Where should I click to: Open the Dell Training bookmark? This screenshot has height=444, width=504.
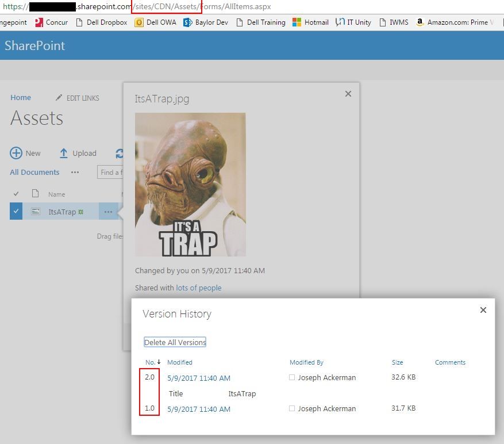261,22
